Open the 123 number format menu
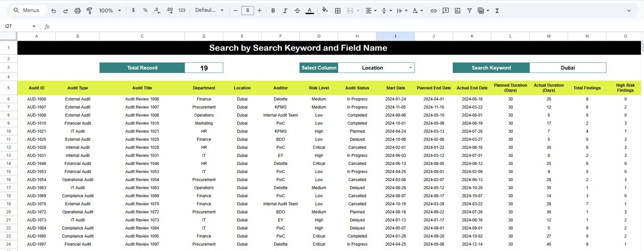This screenshot has width=644, height=251. pos(182,11)
